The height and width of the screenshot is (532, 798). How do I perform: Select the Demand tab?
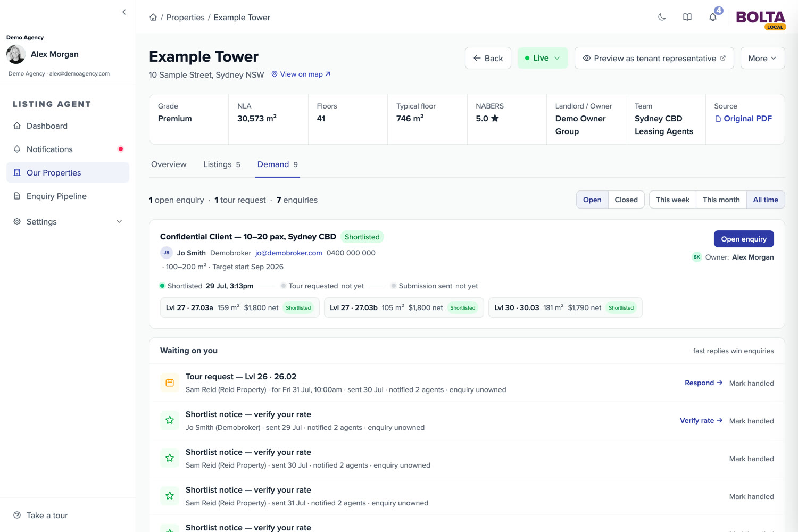coord(278,164)
